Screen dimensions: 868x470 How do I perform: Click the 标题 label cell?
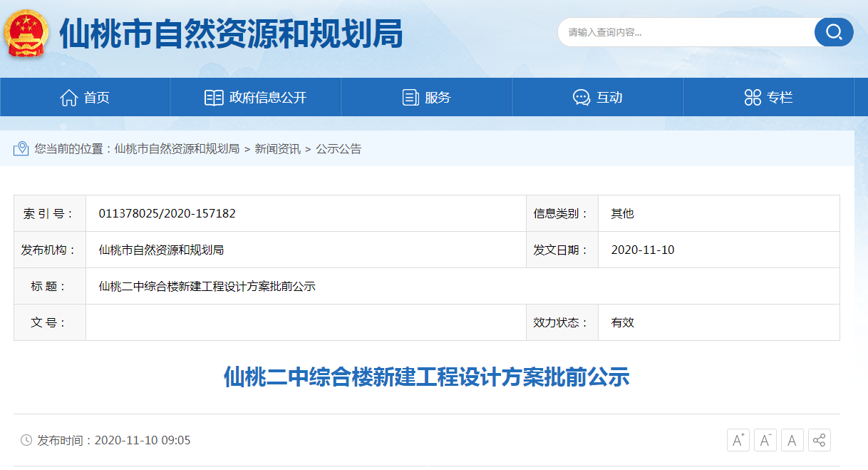[x=50, y=286]
